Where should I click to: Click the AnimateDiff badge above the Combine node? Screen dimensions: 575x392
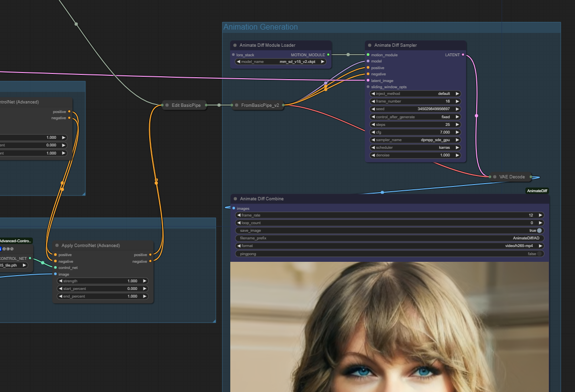click(537, 191)
